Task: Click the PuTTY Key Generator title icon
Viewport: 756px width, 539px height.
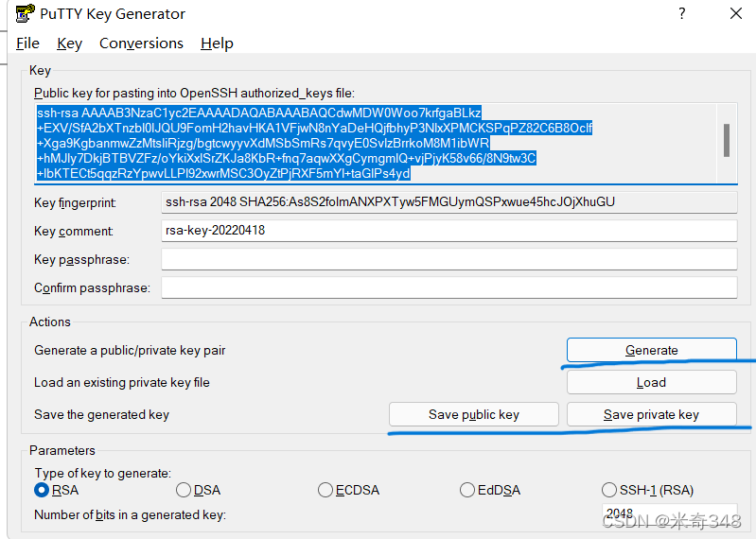Action: (x=25, y=13)
